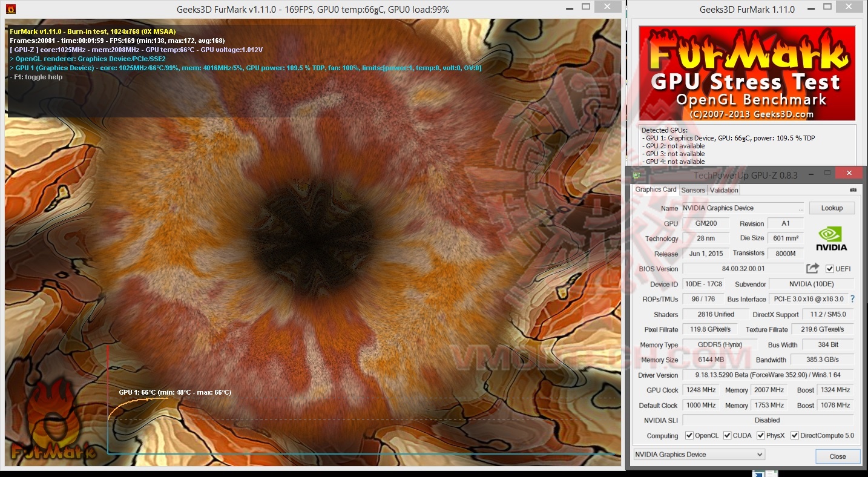The height and width of the screenshot is (477, 868).
Task: Click the Shaders value "2816 Unified"
Action: pyautogui.click(x=715, y=314)
